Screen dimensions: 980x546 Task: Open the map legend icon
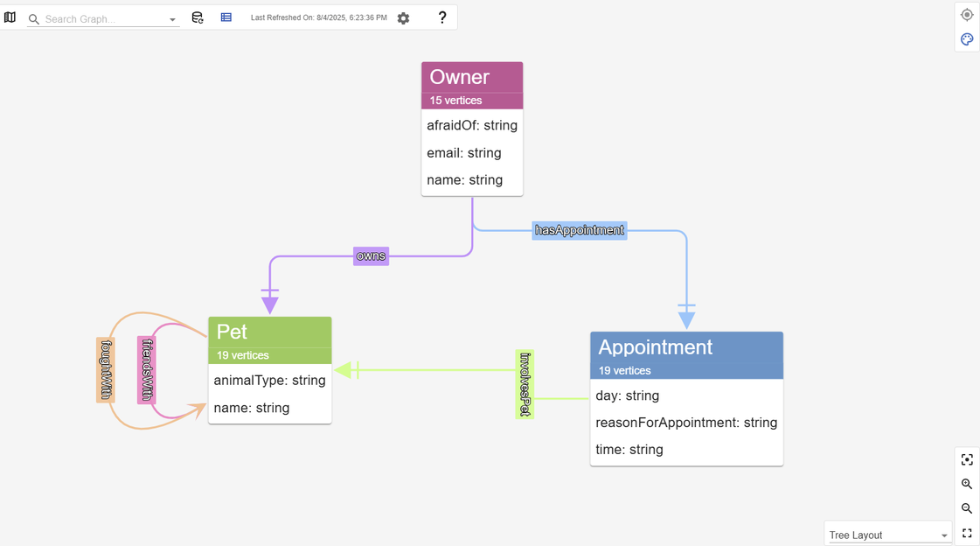pyautogui.click(x=10, y=17)
